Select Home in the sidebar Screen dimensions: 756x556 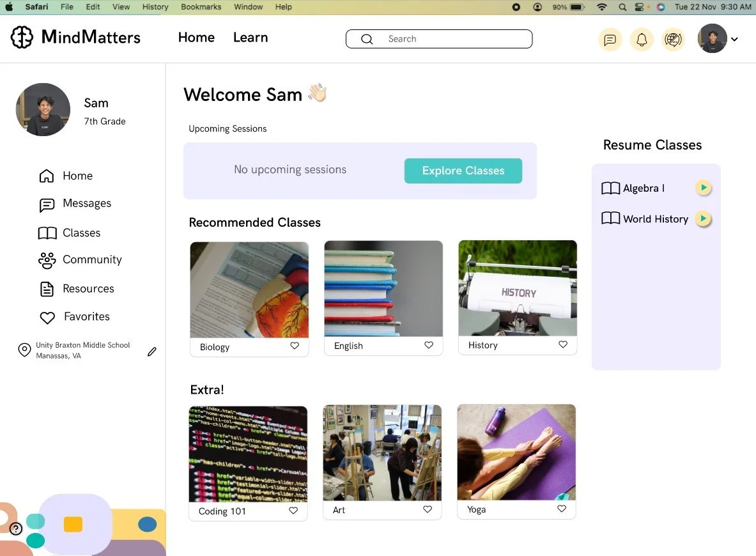[x=77, y=176]
